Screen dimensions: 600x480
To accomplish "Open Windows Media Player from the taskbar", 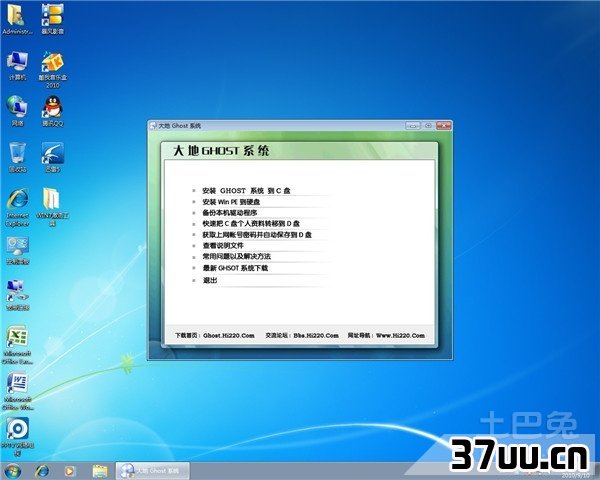I will point(70,471).
